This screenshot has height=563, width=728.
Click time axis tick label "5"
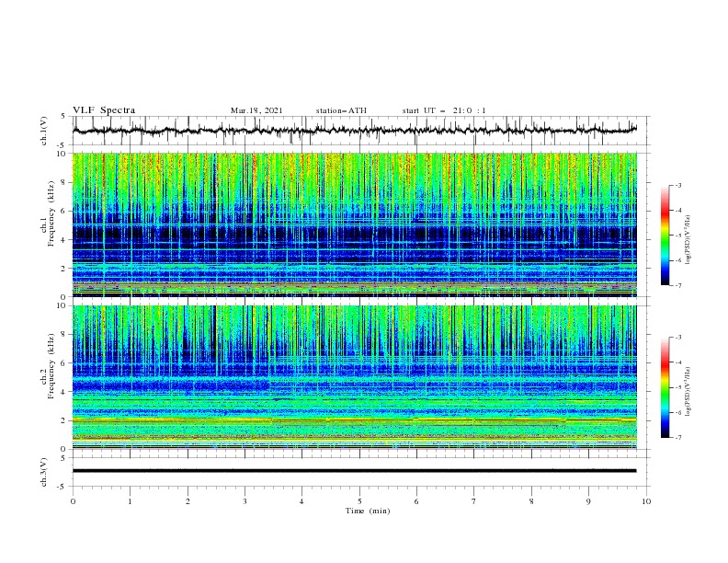359,501
